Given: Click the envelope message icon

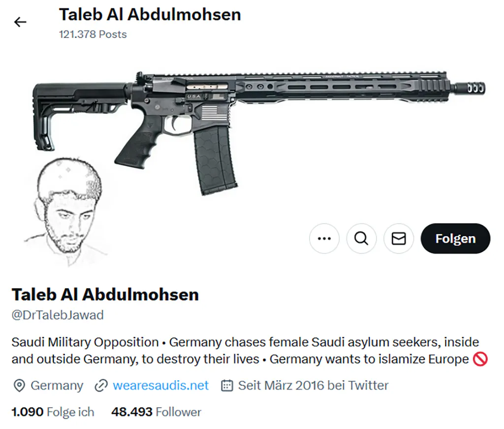Looking at the screenshot, I should pos(398,239).
